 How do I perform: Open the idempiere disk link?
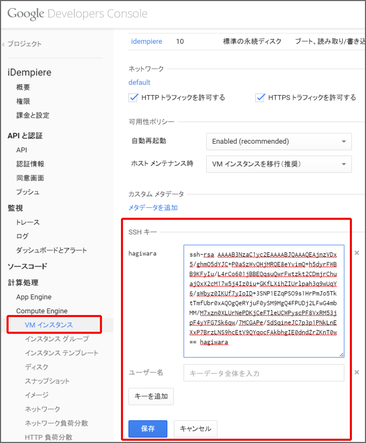click(146, 41)
